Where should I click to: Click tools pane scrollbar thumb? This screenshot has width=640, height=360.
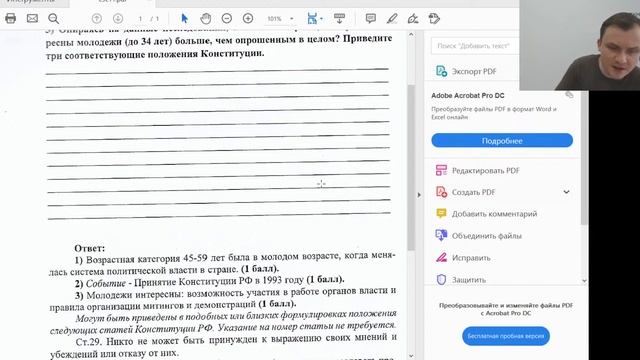pyautogui.click(x=584, y=157)
